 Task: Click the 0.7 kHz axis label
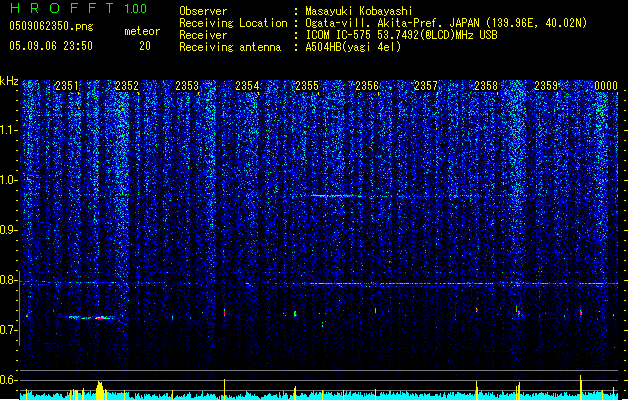tap(9, 330)
